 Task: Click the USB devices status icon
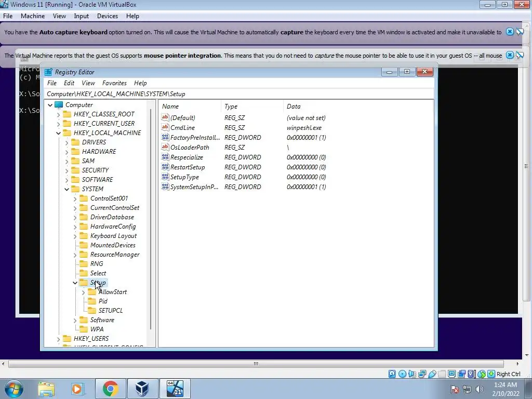pyautogui.click(x=432, y=374)
